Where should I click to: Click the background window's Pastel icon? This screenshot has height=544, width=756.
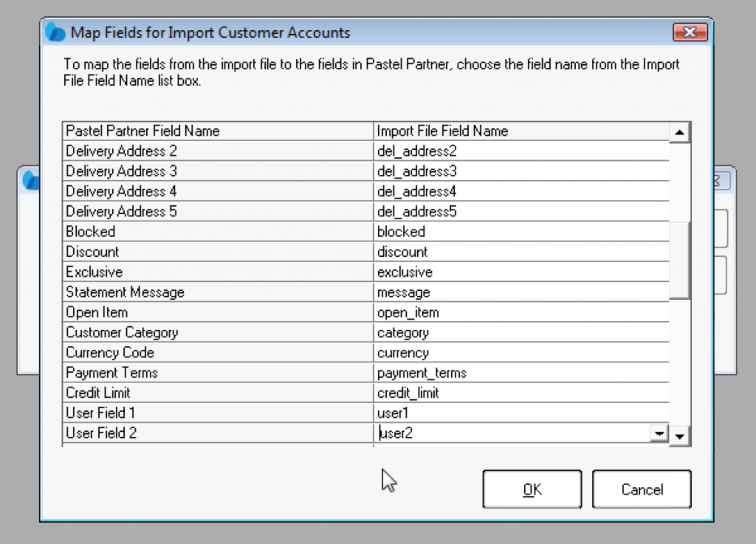(31, 180)
